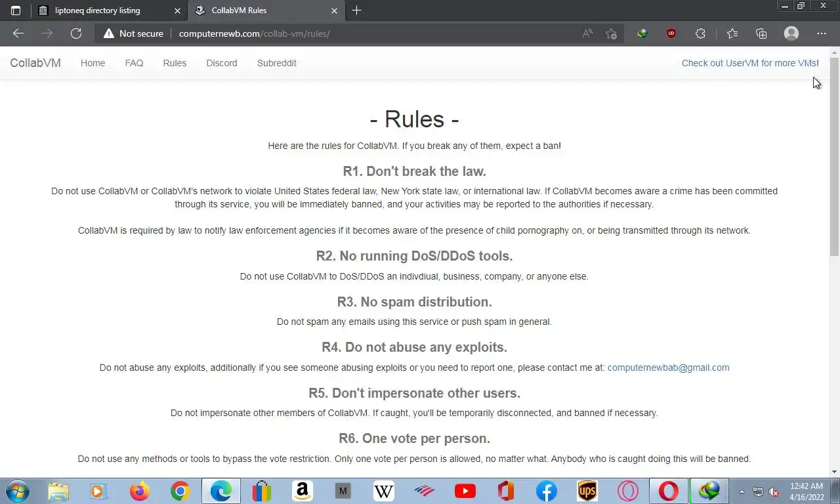
Task: Open Wikipedia taskbar shortcut
Action: [x=383, y=491]
